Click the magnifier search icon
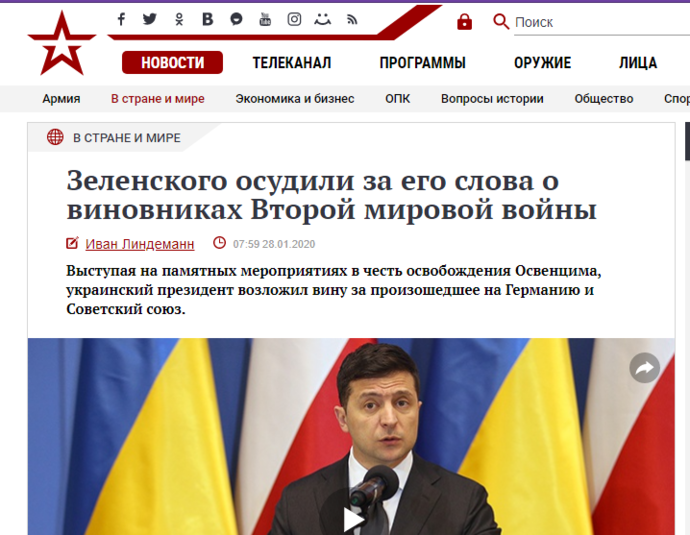This screenshot has height=535, width=690. click(x=501, y=21)
